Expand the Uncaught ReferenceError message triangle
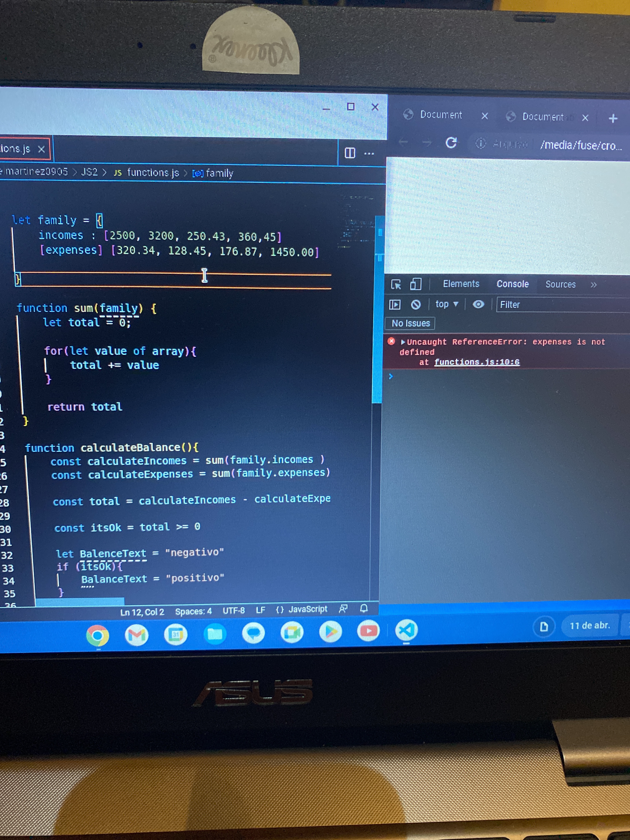The width and height of the screenshot is (630, 840). pos(403,342)
